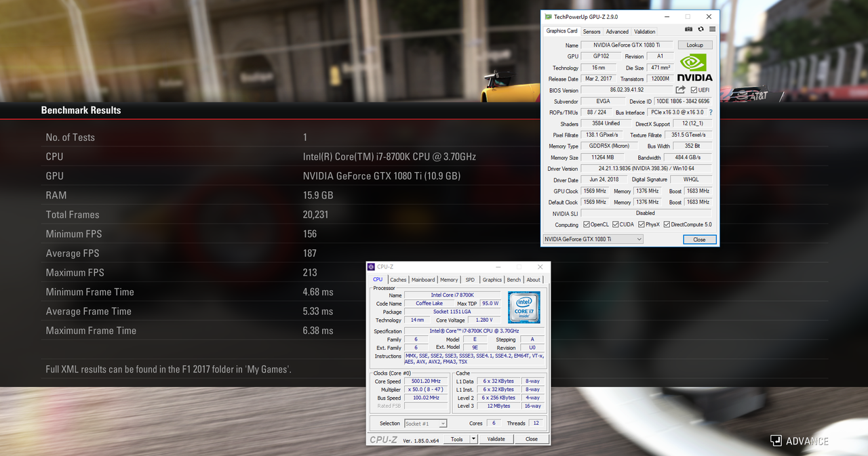Click the GPU-Z screenshot camera icon
This screenshot has width=868, height=456.
click(x=689, y=30)
